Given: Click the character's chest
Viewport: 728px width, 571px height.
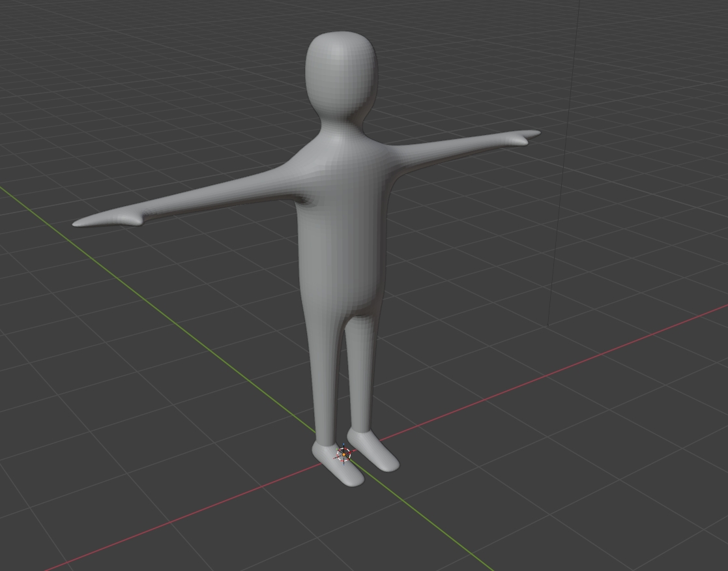Looking at the screenshot, I should (x=342, y=183).
